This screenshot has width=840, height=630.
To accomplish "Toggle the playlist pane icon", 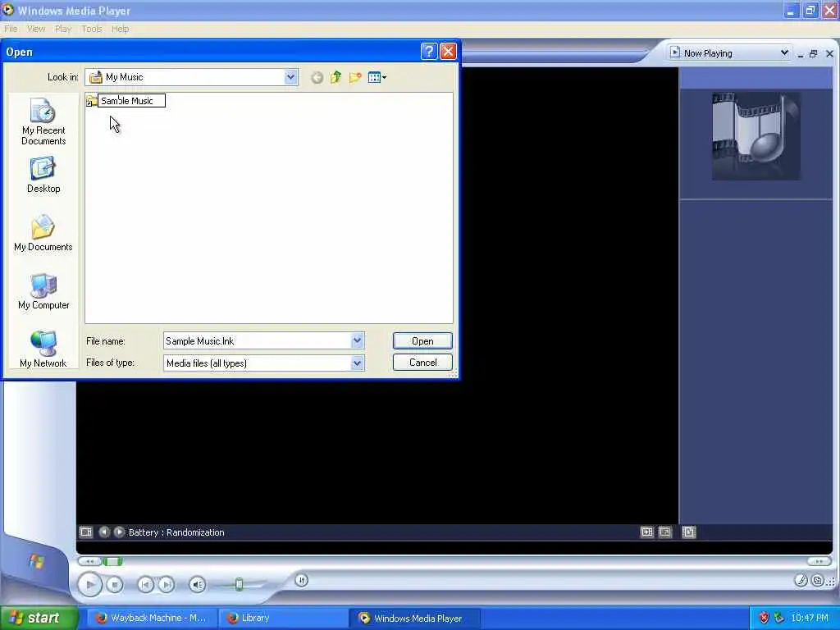I will tap(689, 532).
